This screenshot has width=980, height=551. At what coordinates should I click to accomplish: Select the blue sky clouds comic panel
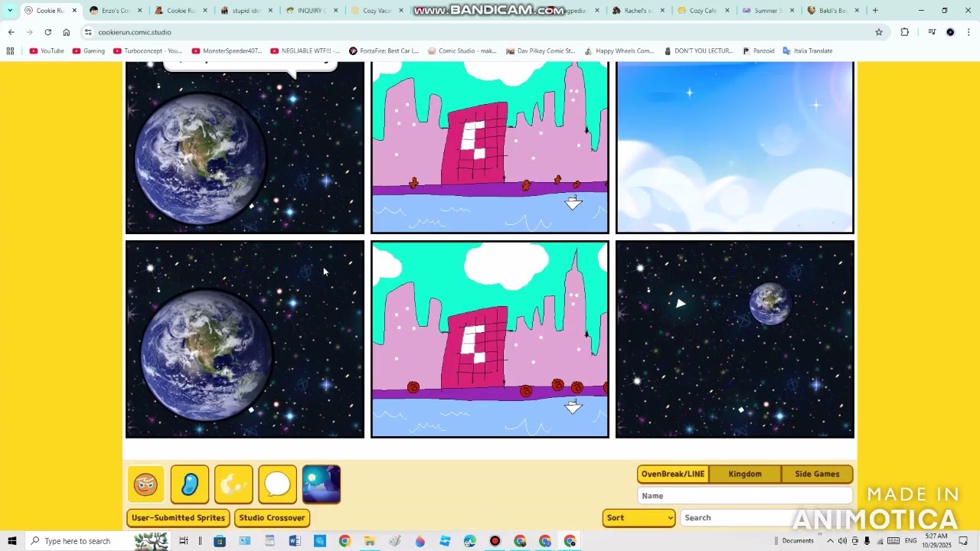click(x=735, y=147)
